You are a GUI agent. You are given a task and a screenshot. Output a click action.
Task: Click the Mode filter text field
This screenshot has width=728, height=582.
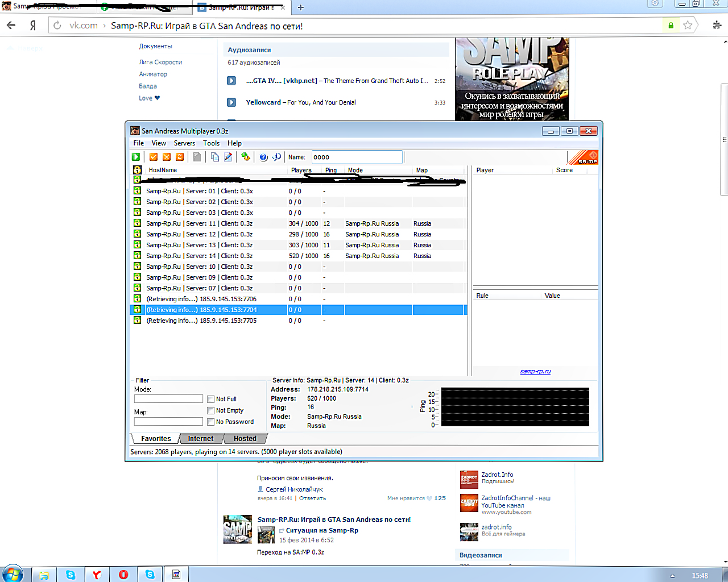[x=168, y=399]
